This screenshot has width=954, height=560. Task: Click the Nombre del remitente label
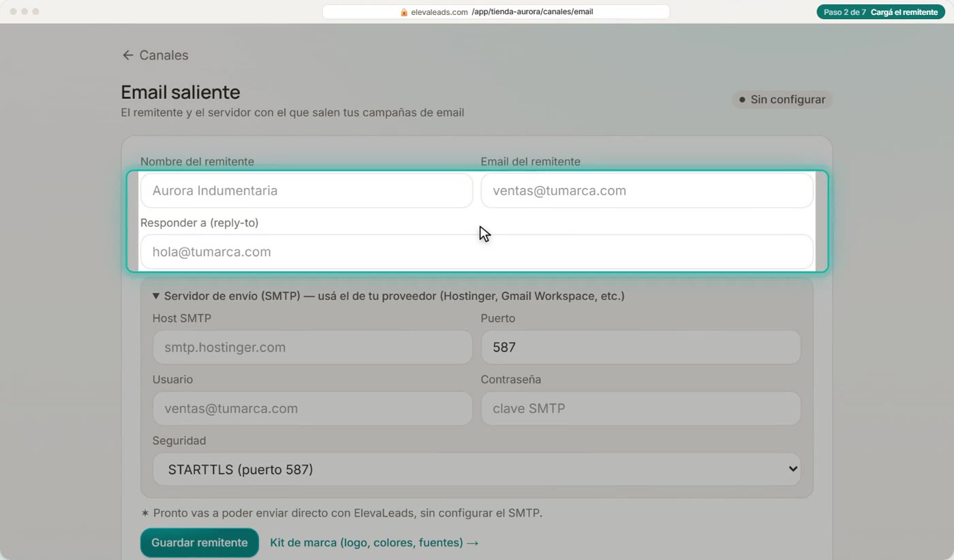click(197, 161)
